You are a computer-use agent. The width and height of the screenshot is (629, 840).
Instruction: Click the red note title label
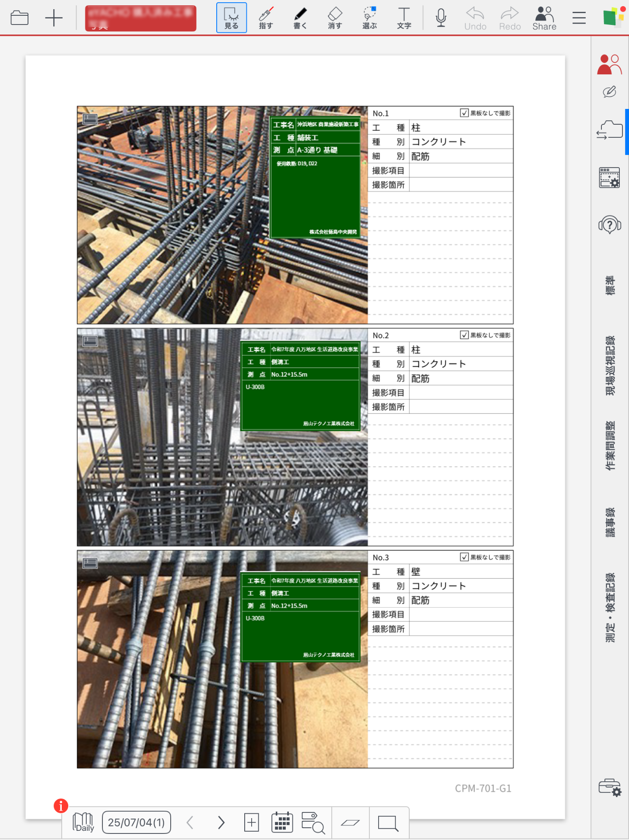coord(141,18)
